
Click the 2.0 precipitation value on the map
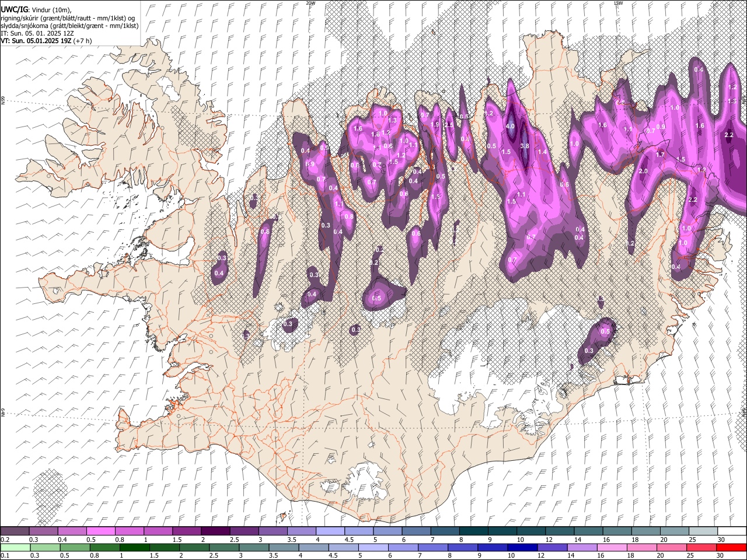tap(644, 171)
